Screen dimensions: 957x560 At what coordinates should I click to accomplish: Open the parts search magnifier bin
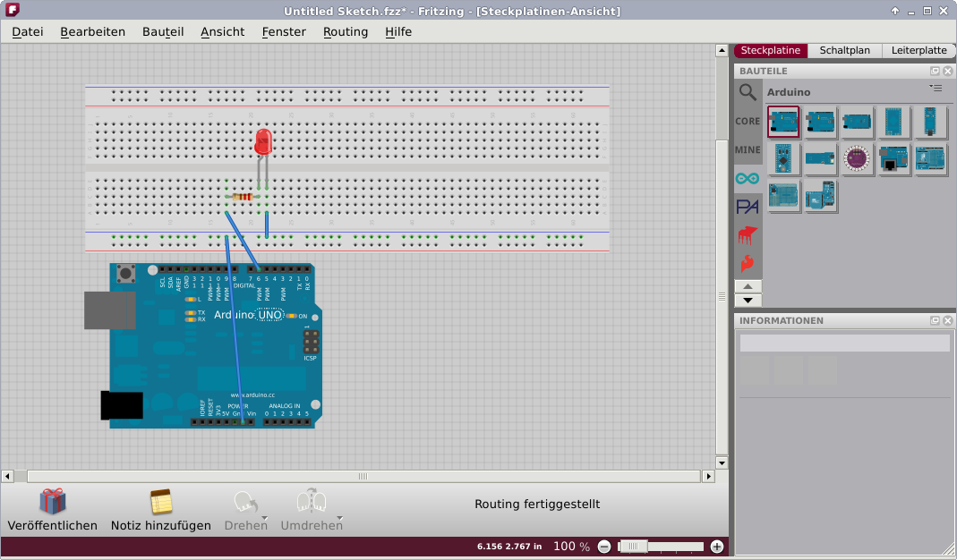point(748,92)
